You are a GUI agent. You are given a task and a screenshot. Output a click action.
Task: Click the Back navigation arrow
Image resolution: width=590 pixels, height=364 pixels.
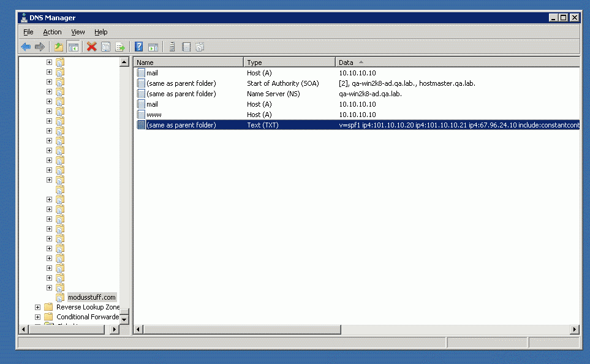point(25,47)
